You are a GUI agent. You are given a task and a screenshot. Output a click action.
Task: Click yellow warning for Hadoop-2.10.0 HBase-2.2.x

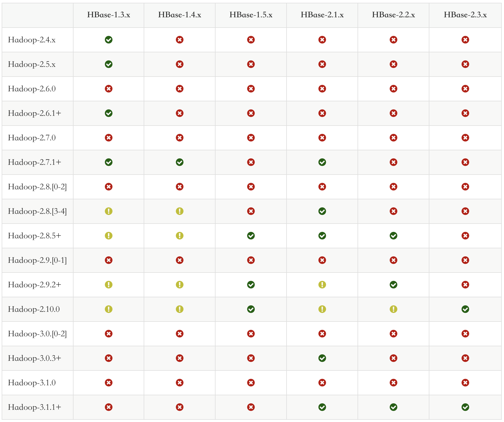(x=393, y=309)
